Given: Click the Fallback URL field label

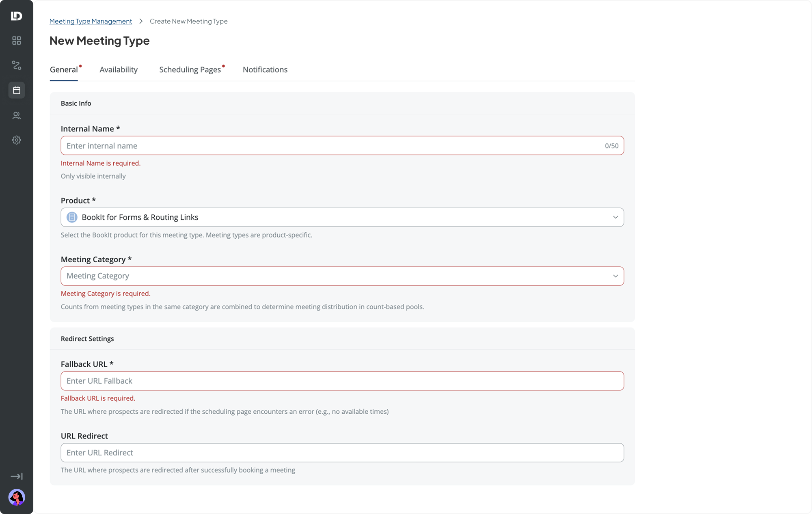Looking at the screenshot, I should [x=87, y=364].
